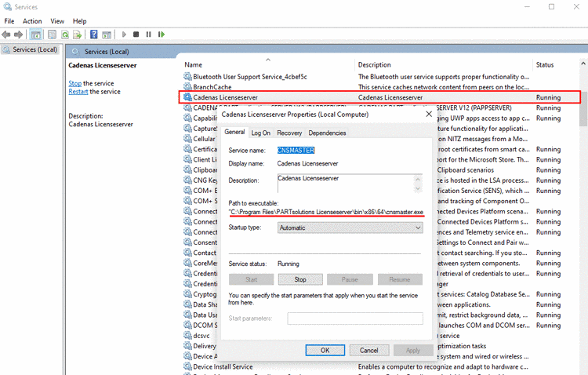The height and width of the screenshot is (375, 588).
Task: Click the Stop button in Properties dialog
Action: tap(300, 279)
